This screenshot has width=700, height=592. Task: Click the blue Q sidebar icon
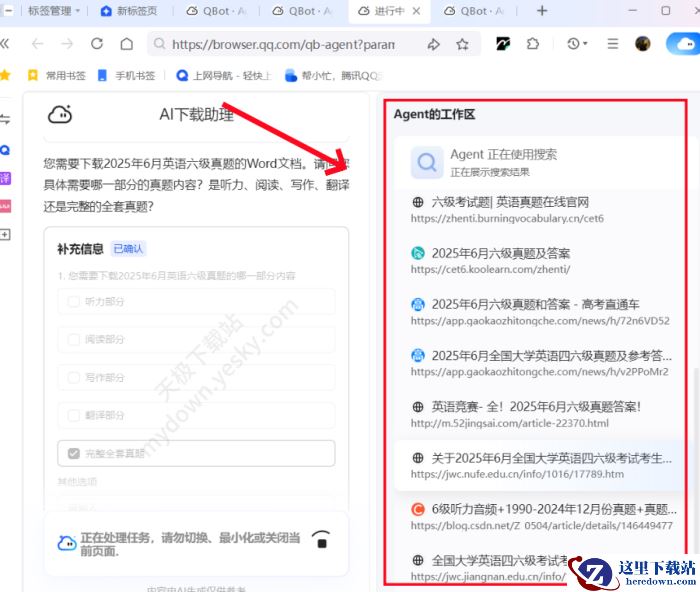point(5,150)
